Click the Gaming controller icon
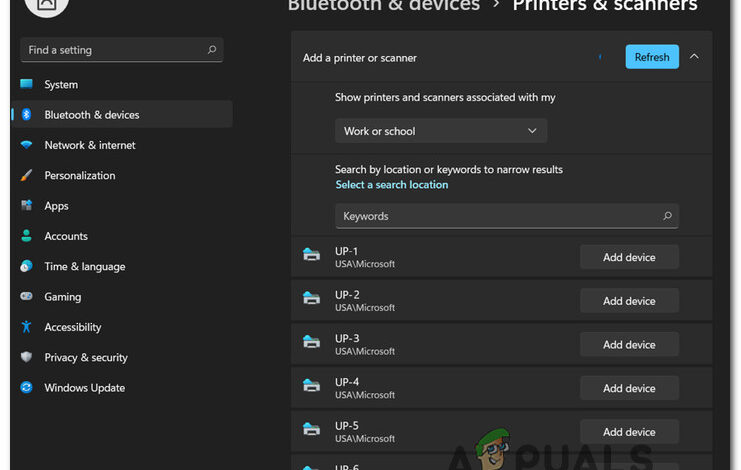The height and width of the screenshot is (470, 741). 26,297
